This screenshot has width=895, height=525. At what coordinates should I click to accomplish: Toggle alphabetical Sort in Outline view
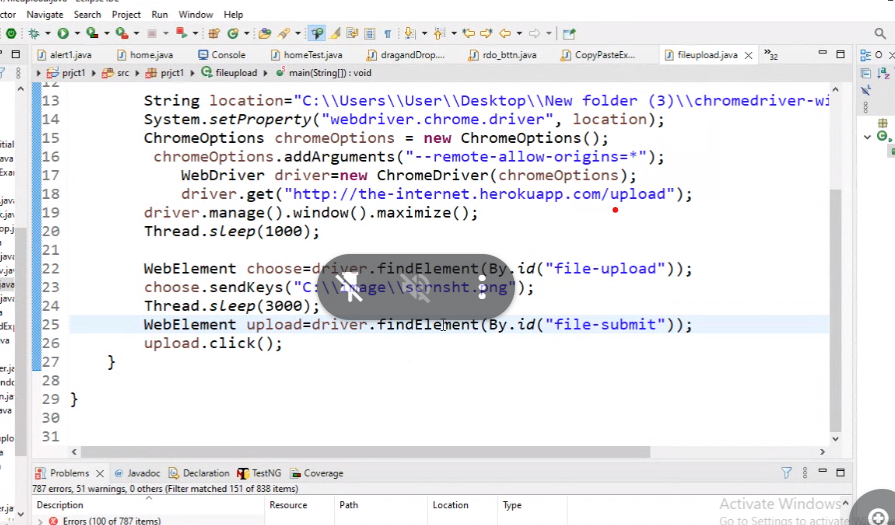[883, 73]
